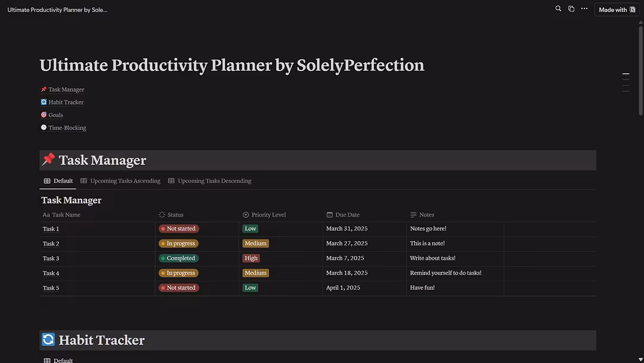The image size is (644, 363).
Task: Jump to the Habit Tracker link
Action: 66,102
